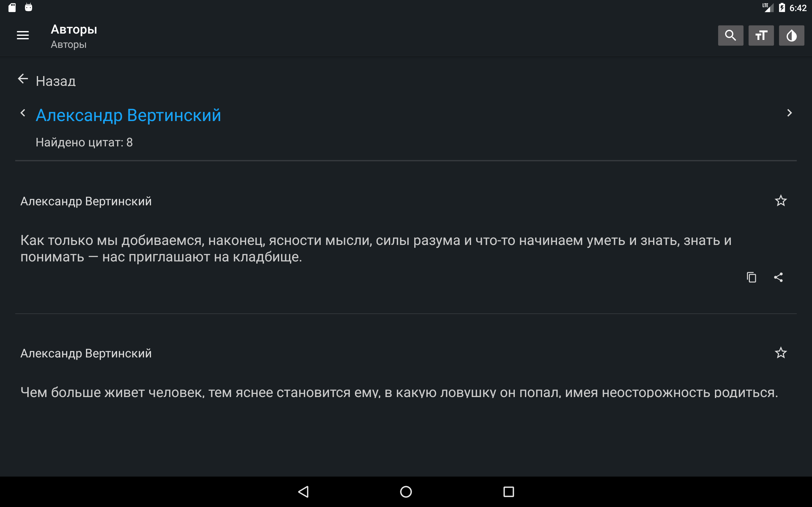The width and height of the screenshot is (812, 507).
Task: Open the hamburger navigation menu
Action: 23,35
